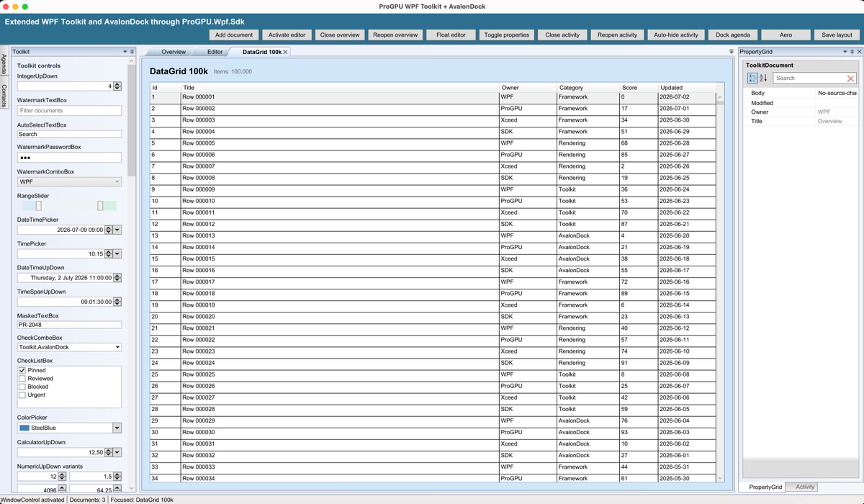Click Float editor button
The height and width of the screenshot is (504, 864).
pyautogui.click(x=451, y=35)
